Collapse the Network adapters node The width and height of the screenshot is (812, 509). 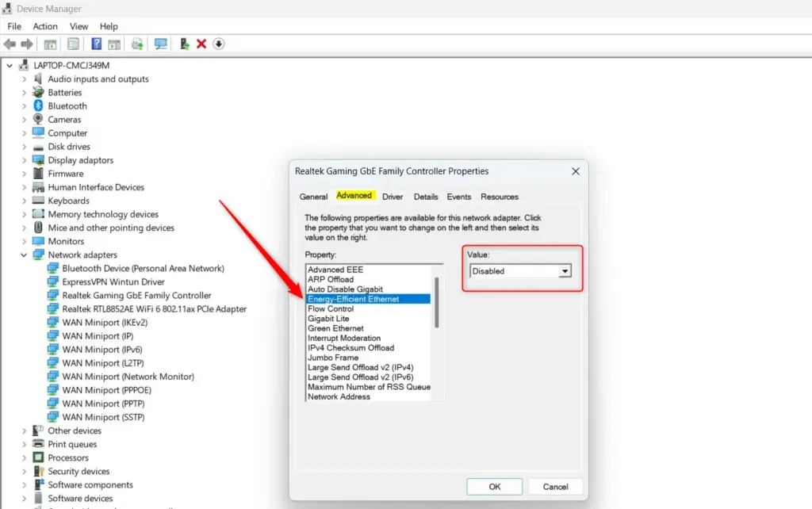pos(24,254)
